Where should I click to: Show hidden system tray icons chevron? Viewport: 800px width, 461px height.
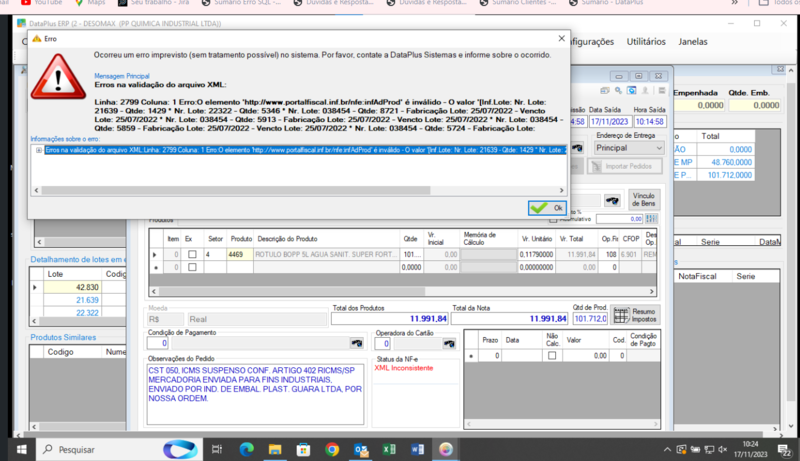[667, 449]
